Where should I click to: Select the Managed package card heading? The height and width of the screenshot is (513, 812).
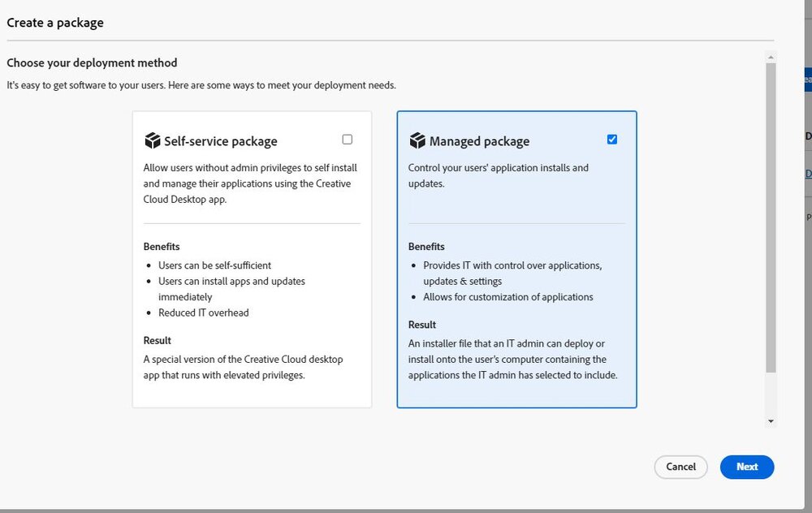480,141
